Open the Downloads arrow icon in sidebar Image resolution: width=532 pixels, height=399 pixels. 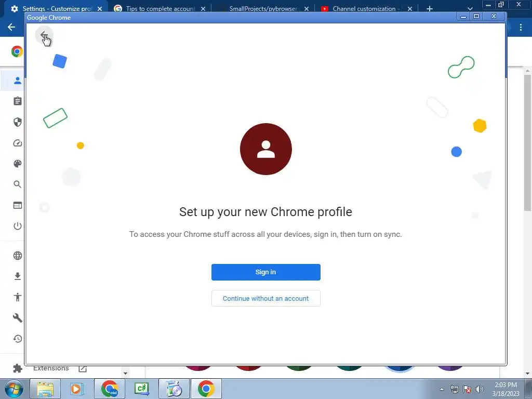17,276
